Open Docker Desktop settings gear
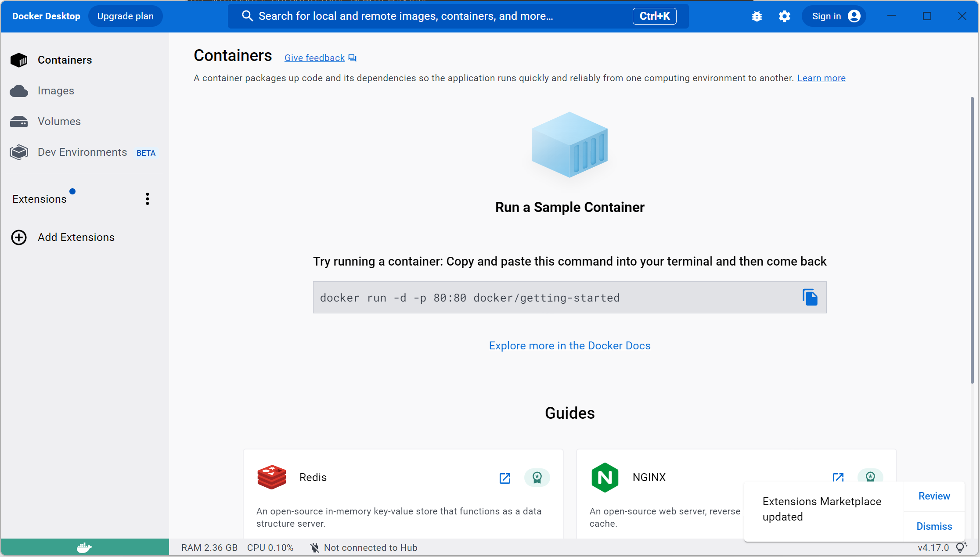 784,16
